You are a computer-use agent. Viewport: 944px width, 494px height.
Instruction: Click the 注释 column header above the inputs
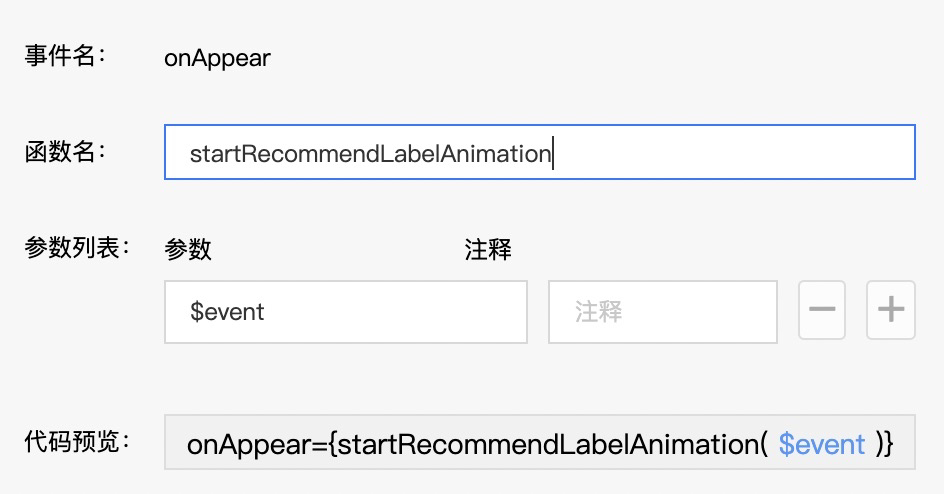click(x=488, y=249)
